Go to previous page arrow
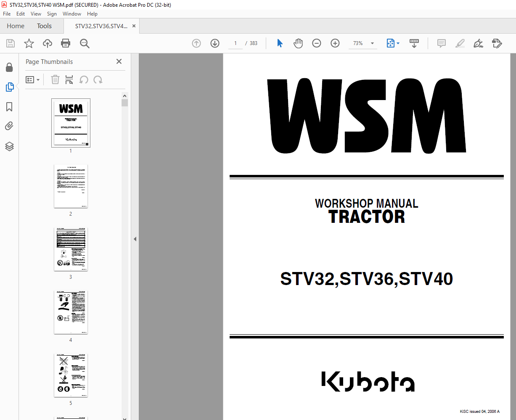This screenshot has height=420, width=516. (x=196, y=43)
